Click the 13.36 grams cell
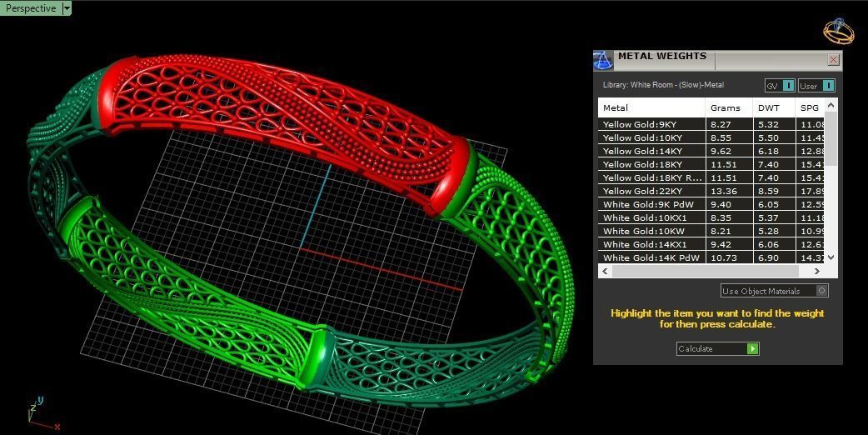Screen dimensions: 868x435 click(x=730, y=191)
